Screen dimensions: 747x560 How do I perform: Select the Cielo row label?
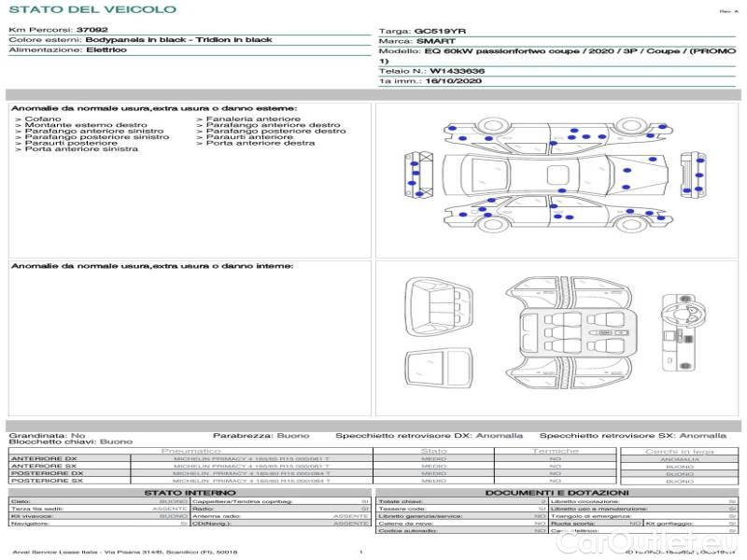coord(21,501)
